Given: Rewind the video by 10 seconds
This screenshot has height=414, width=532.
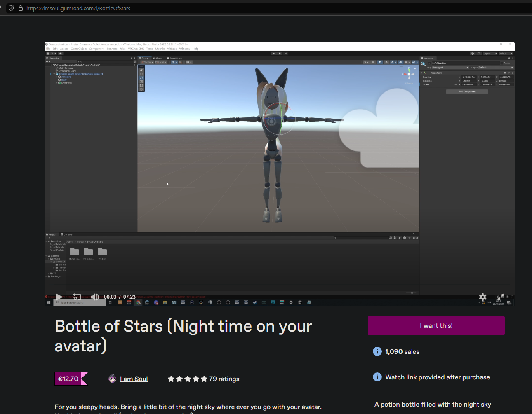Looking at the screenshot, I should (x=77, y=297).
